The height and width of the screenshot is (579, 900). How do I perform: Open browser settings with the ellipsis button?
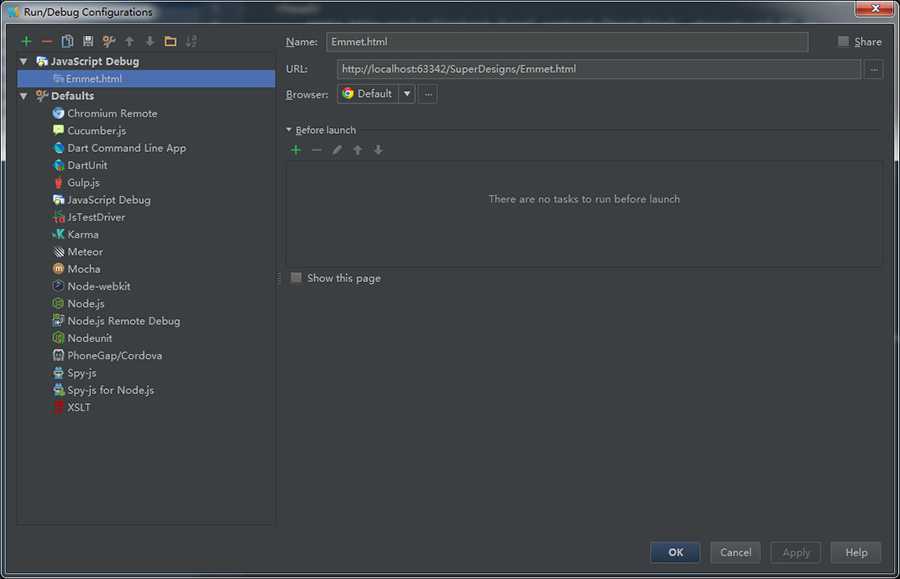point(428,94)
